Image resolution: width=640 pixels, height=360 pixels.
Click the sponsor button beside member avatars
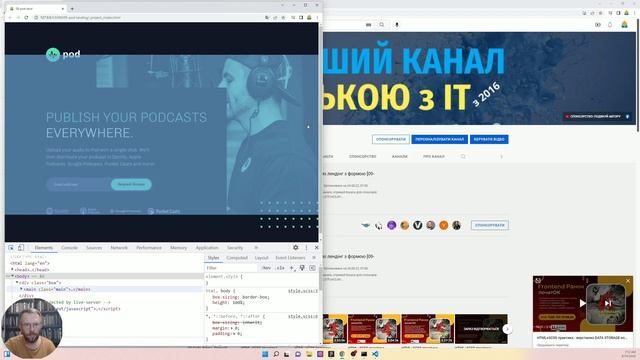pos(490,225)
